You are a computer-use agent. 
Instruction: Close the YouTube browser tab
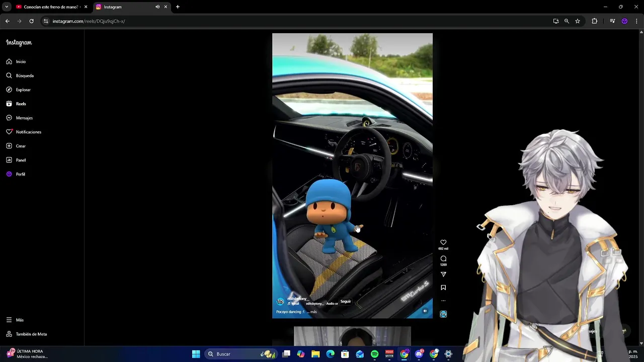click(86, 7)
